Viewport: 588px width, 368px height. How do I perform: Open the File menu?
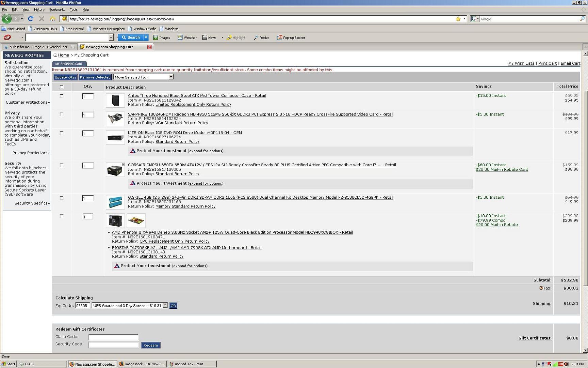tap(4, 10)
